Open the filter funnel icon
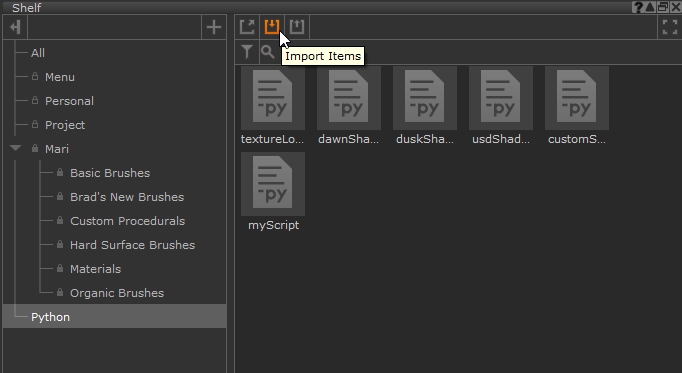 [247, 52]
